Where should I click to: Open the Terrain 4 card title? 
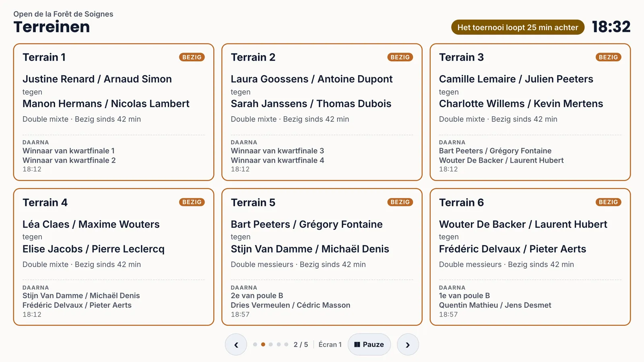coord(45,202)
